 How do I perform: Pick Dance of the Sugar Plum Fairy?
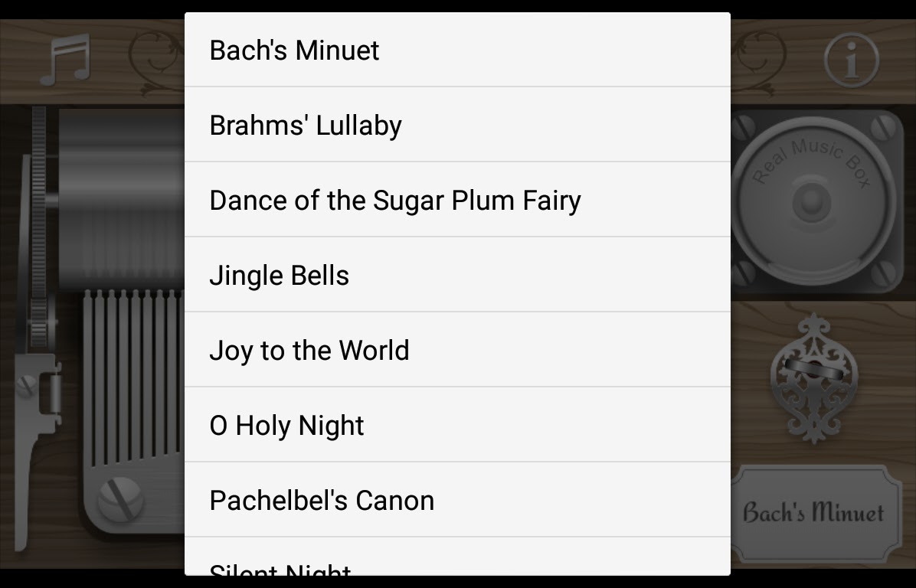(x=457, y=200)
